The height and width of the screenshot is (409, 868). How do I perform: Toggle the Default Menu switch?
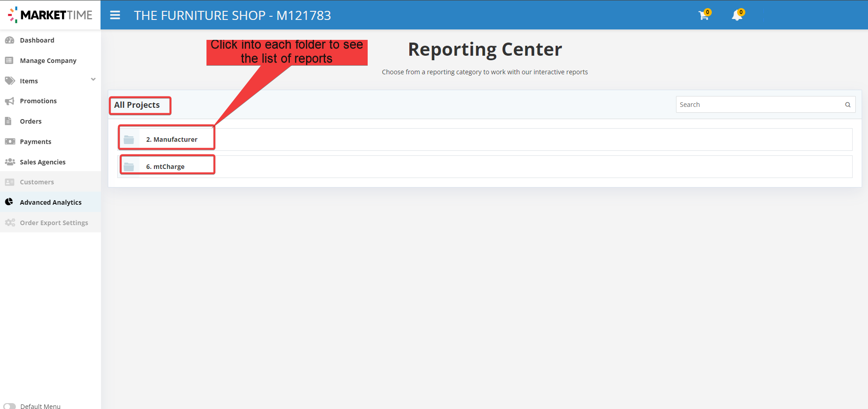click(x=10, y=406)
